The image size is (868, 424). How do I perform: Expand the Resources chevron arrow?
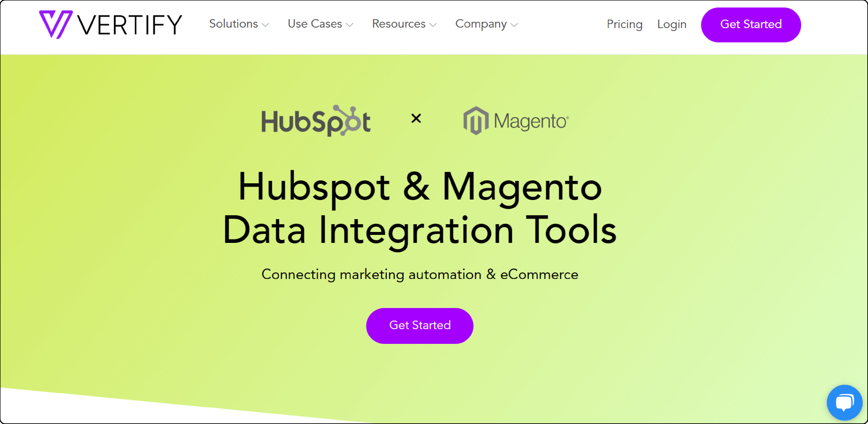pyautogui.click(x=433, y=25)
